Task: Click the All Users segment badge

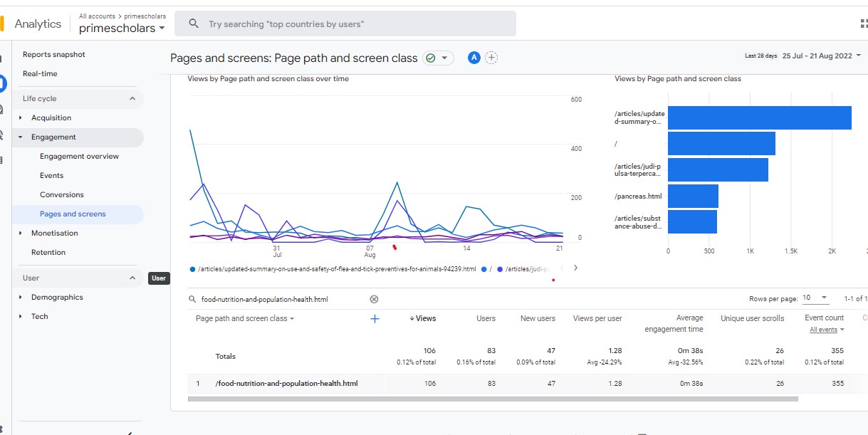Action: [474, 58]
